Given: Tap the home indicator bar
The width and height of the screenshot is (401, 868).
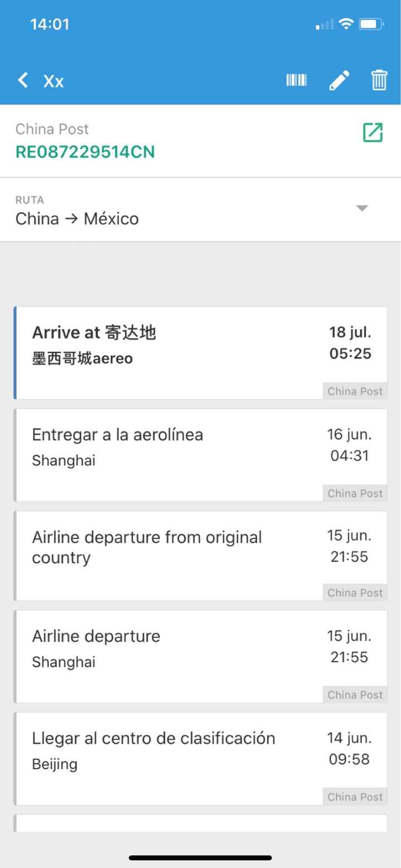Looking at the screenshot, I should (200, 857).
